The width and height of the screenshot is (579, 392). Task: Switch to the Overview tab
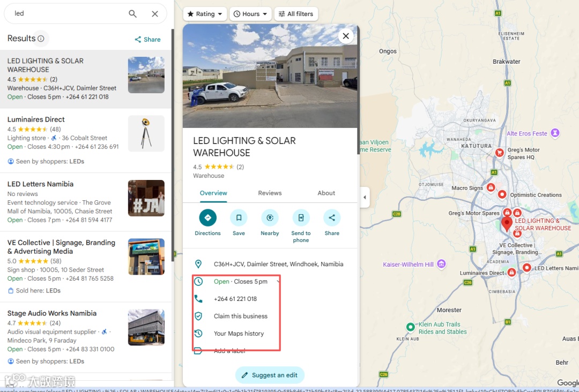point(213,193)
